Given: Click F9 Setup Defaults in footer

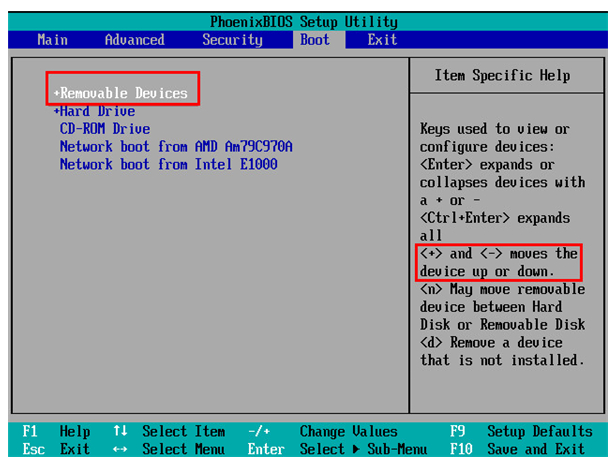Looking at the screenshot, I should click(521, 432).
